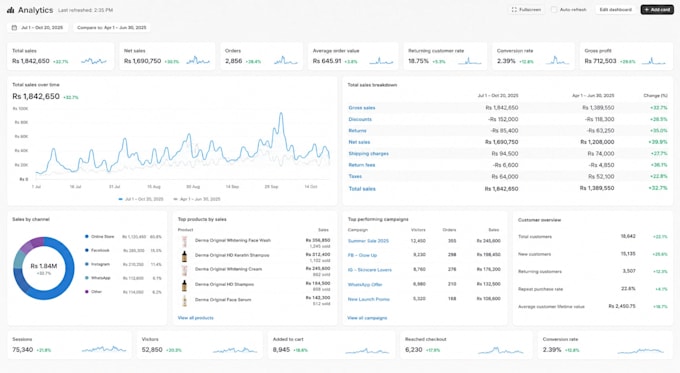
Task: Click Whitening Face Wash product thumbnail
Action: tap(184, 242)
